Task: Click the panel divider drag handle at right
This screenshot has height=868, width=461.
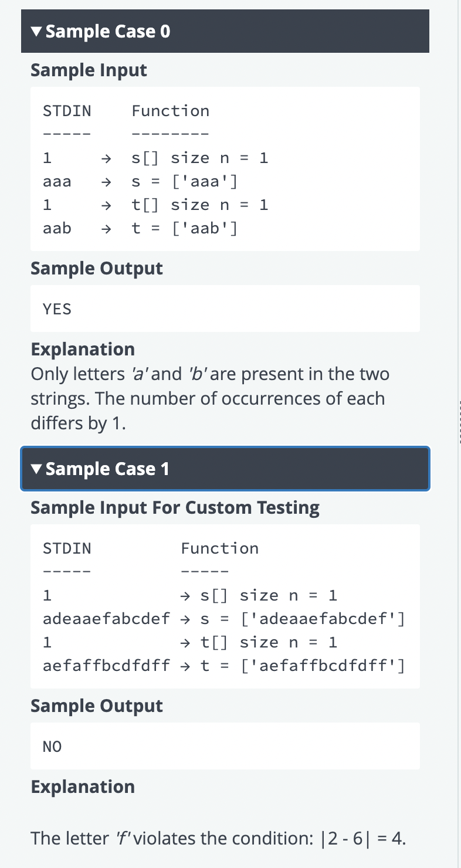Action: tap(459, 422)
